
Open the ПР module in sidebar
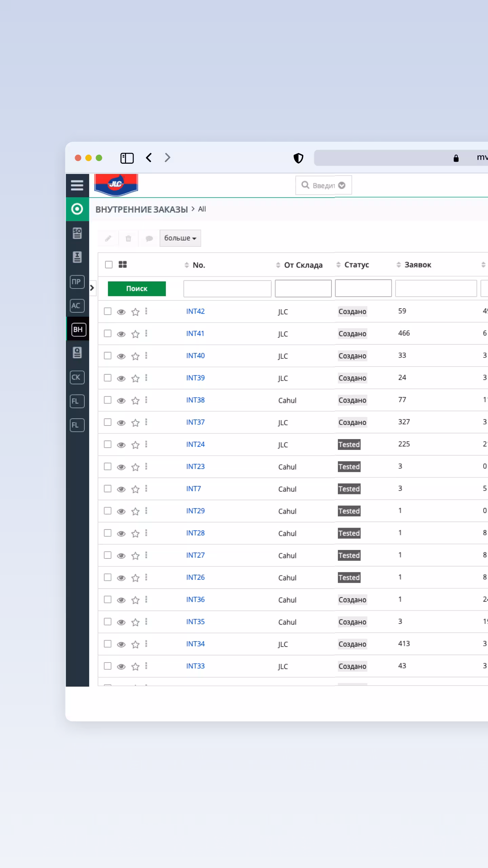click(x=77, y=282)
